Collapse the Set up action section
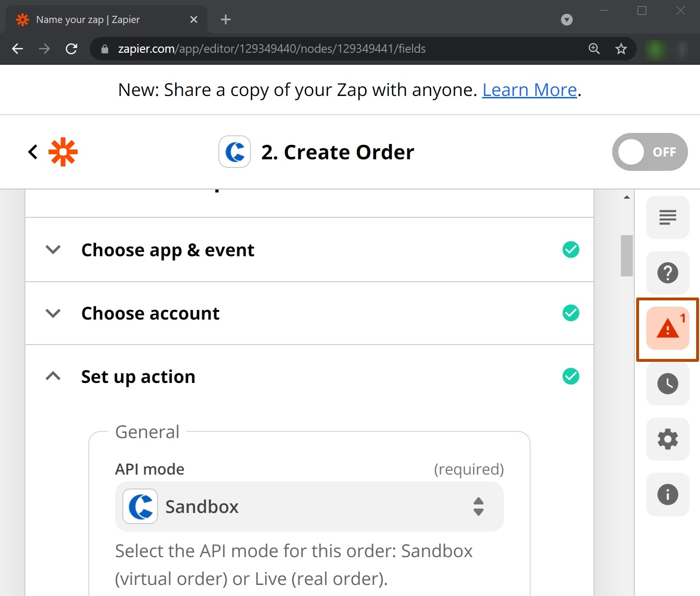Viewport: 700px width, 596px height. click(x=53, y=376)
